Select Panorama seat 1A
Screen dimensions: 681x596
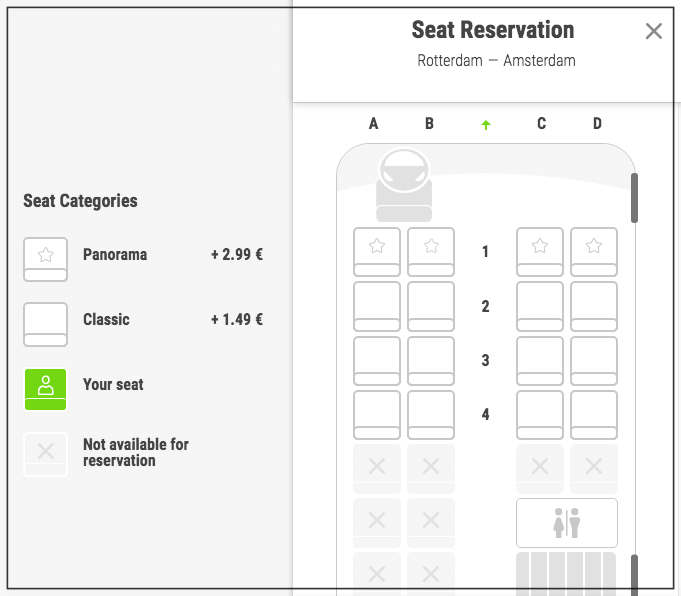click(377, 252)
